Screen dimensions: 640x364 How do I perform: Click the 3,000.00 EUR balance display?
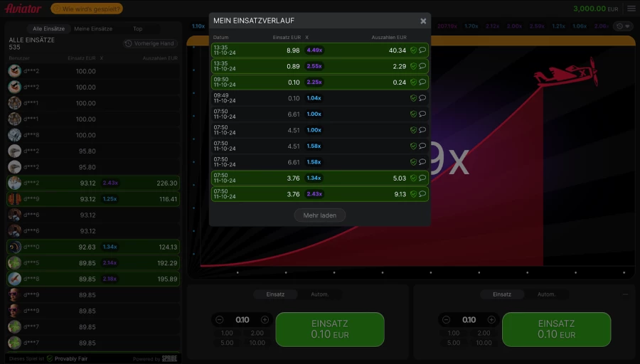(x=595, y=9)
